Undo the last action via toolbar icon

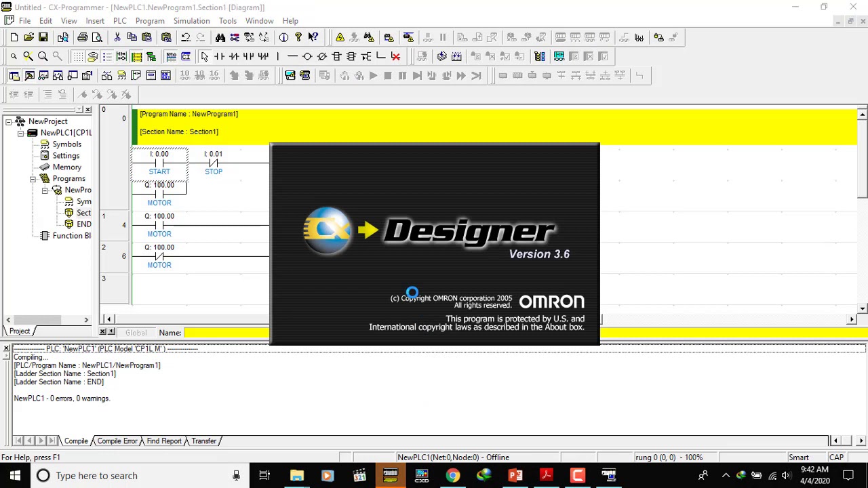pyautogui.click(x=185, y=37)
